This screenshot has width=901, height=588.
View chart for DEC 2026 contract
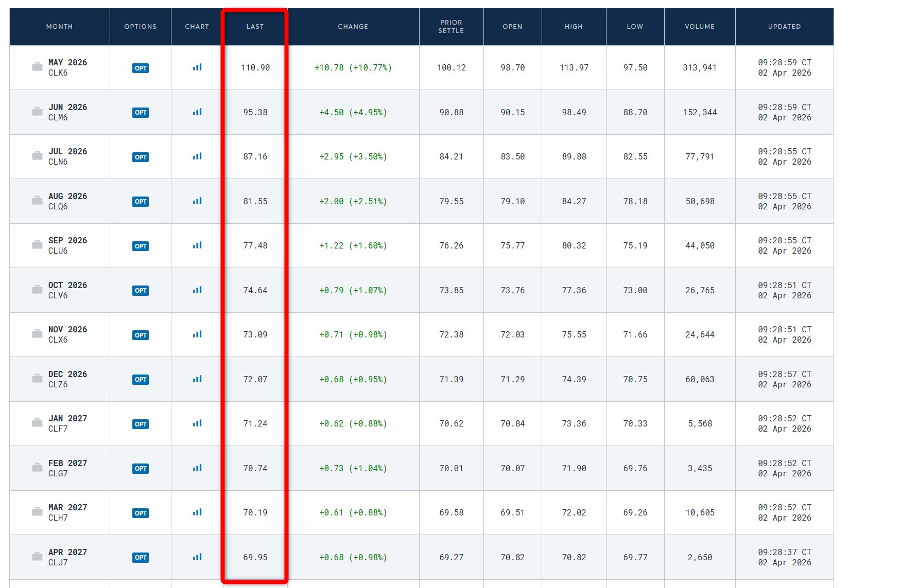tap(197, 379)
